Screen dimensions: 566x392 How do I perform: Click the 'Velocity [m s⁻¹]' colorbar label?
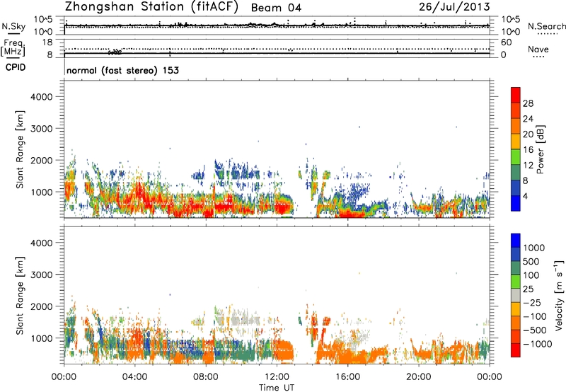[559, 295]
